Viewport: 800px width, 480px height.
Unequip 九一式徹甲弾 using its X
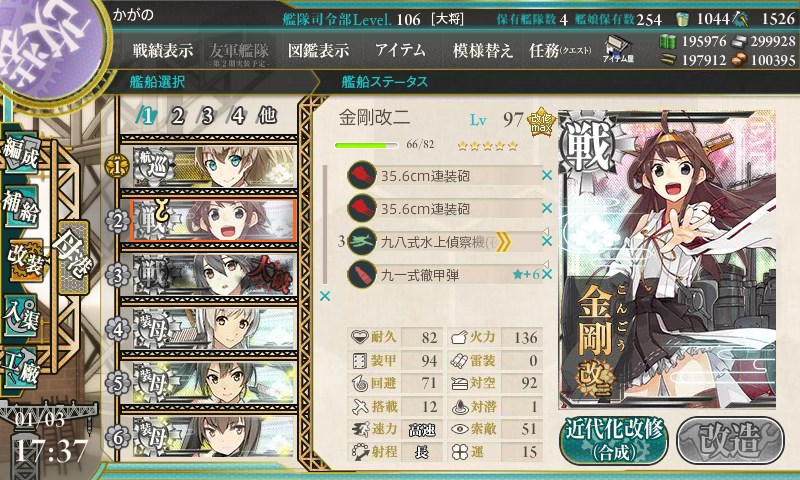point(547,274)
